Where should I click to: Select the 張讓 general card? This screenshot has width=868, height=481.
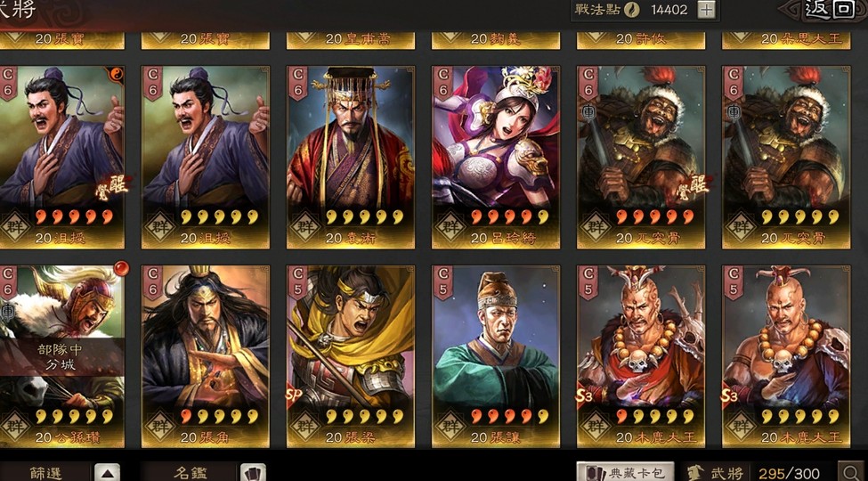click(496, 356)
